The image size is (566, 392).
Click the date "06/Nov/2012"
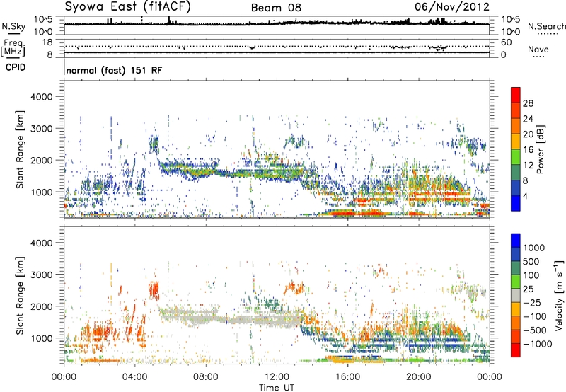click(452, 6)
